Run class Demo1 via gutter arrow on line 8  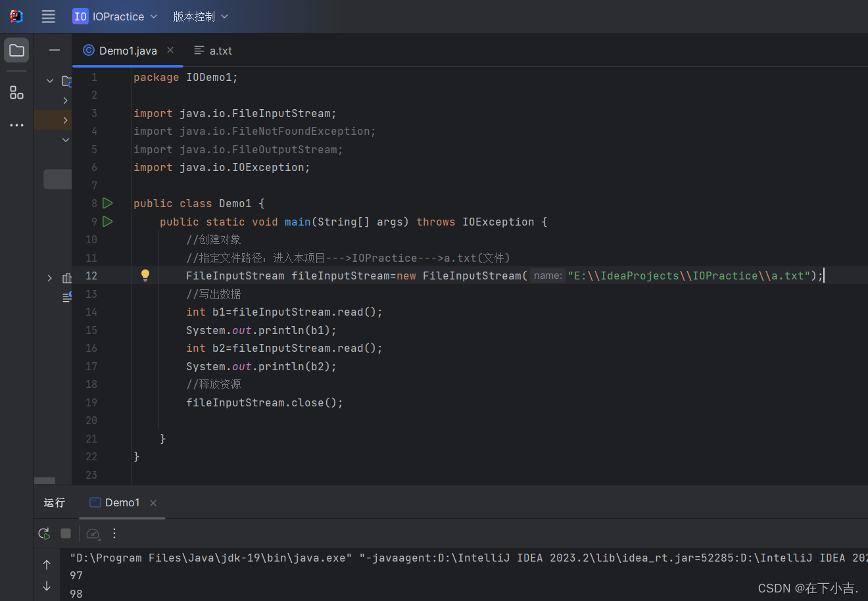[x=108, y=203]
